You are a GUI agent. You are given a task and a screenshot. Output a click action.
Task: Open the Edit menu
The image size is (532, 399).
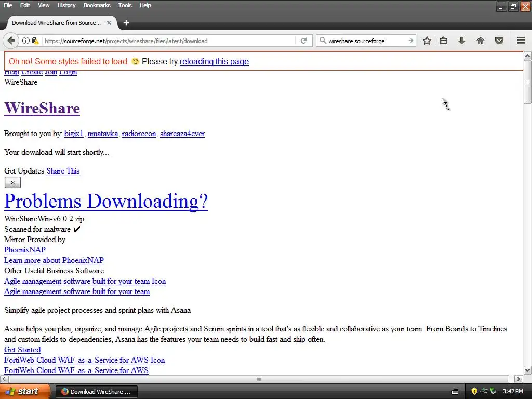coord(25,5)
